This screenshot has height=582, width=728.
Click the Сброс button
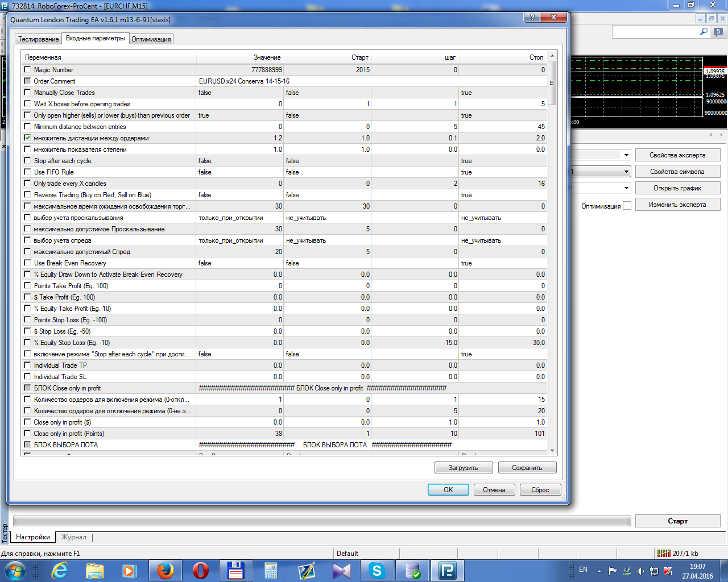coord(540,489)
